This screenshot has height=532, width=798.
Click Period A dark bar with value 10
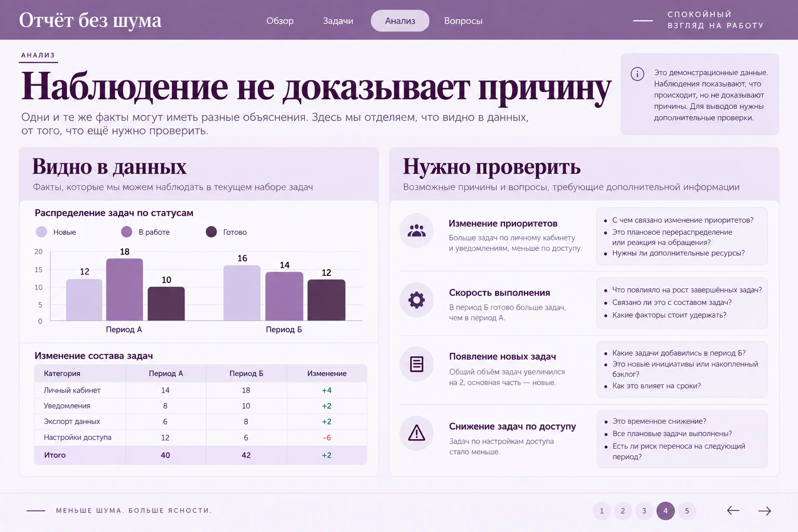tap(166, 303)
